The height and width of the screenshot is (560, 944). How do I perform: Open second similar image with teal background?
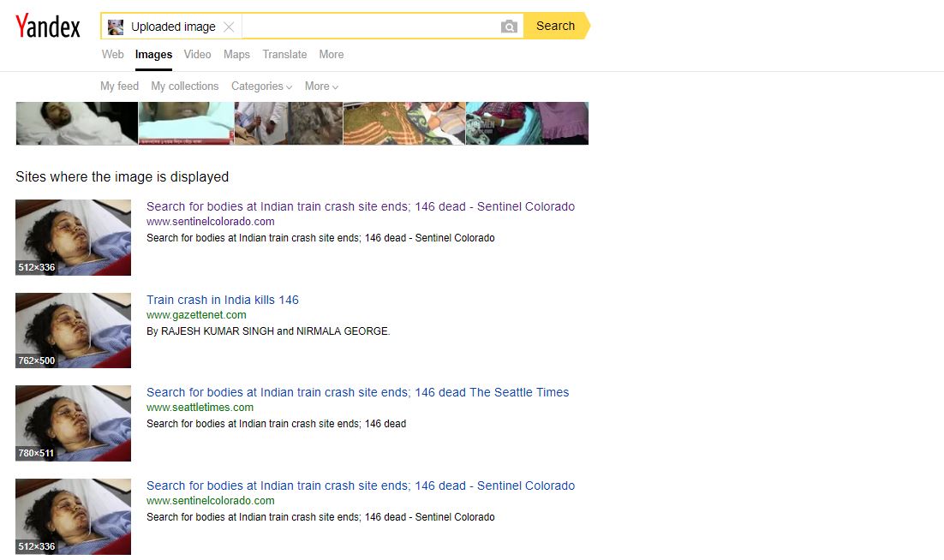click(x=186, y=123)
